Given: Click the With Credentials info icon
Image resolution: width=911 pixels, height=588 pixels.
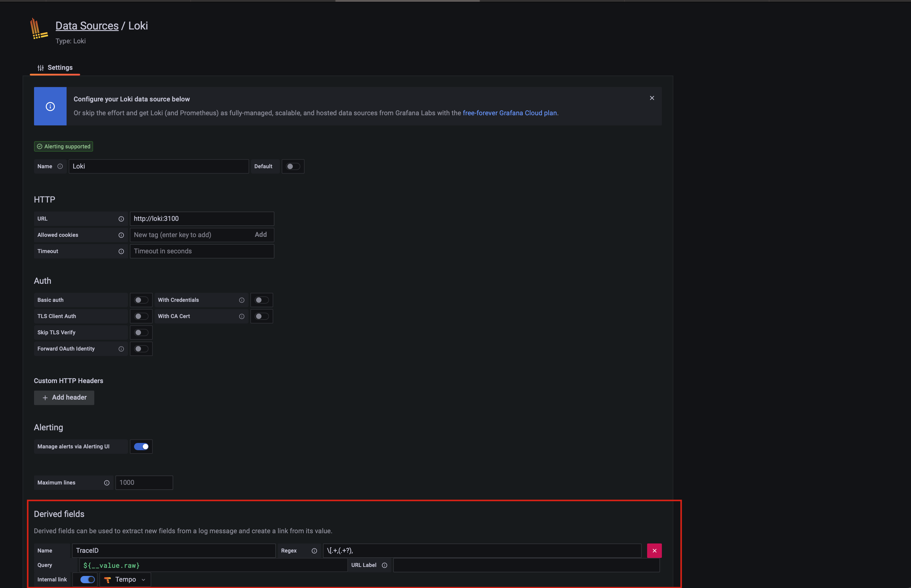Looking at the screenshot, I should click(x=242, y=300).
